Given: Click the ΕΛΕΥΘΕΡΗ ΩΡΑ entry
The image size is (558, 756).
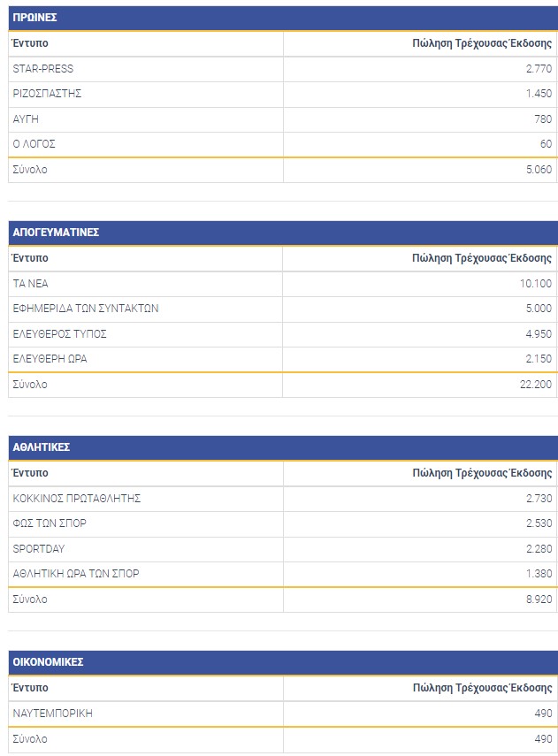Looking at the screenshot, I should tap(50, 359).
